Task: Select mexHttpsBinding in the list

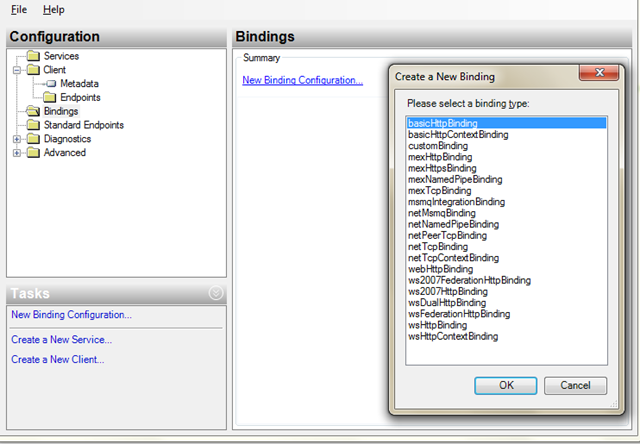Action: tap(506, 168)
